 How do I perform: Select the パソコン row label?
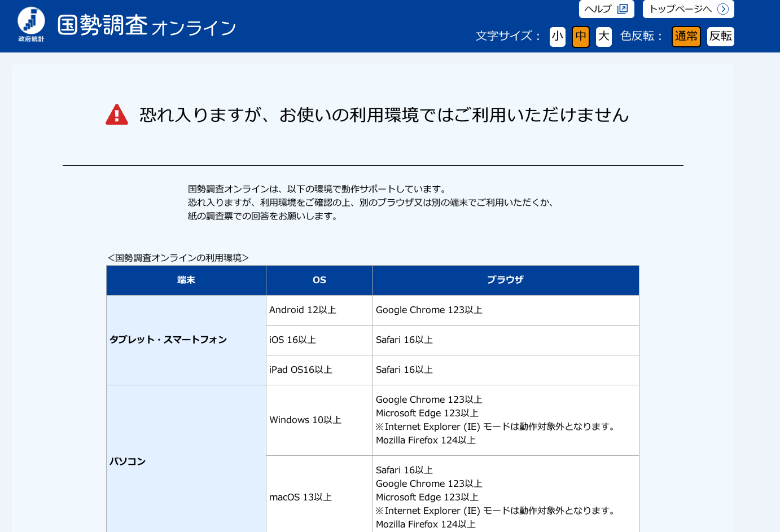pyautogui.click(x=128, y=461)
